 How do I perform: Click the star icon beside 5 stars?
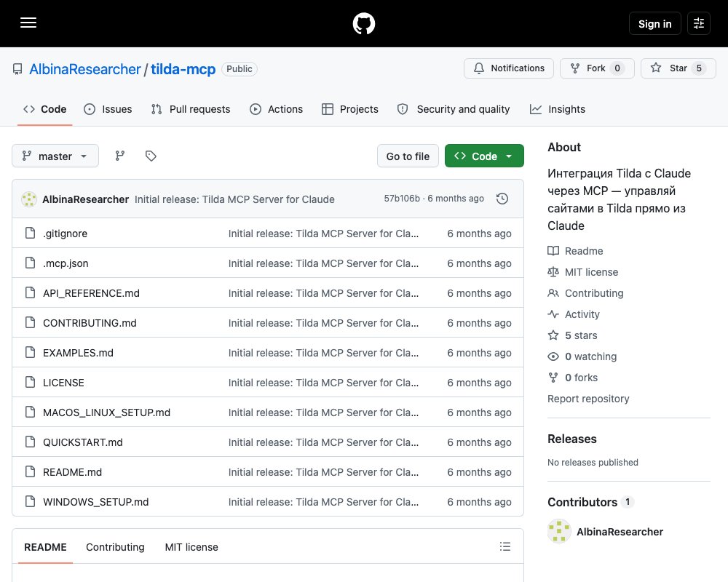point(553,335)
